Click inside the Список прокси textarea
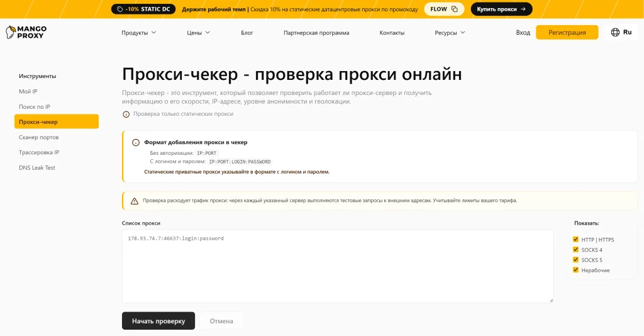 (x=338, y=266)
